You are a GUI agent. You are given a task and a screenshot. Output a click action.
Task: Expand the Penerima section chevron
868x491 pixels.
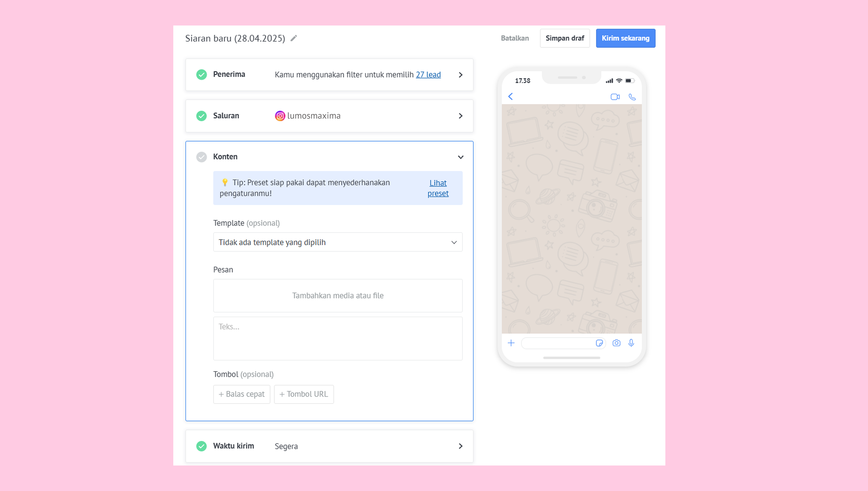[x=460, y=75]
